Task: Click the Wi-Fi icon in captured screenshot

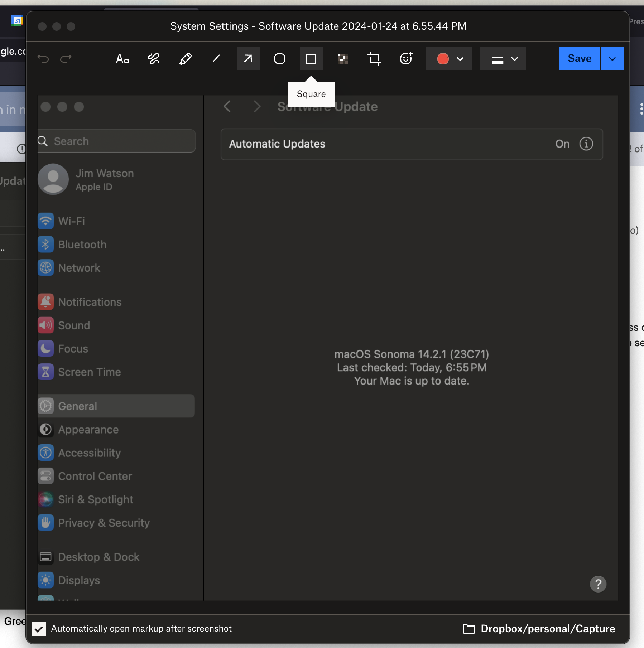Action: [x=46, y=221]
